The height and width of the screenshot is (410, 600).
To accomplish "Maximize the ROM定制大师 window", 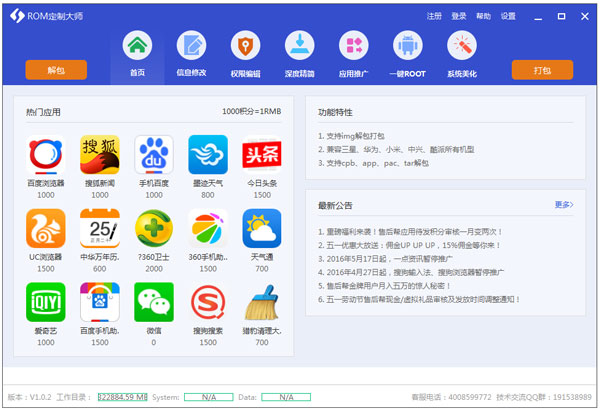I will [x=561, y=16].
